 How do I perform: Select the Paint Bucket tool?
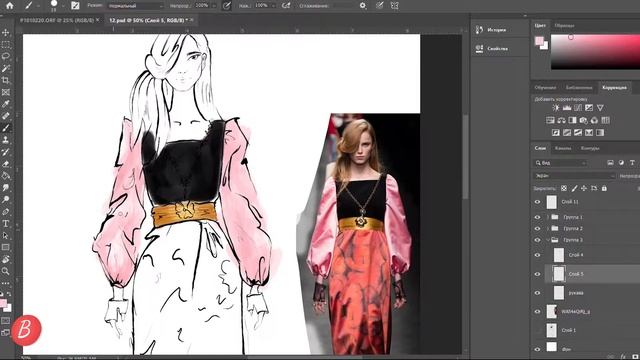point(6,176)
